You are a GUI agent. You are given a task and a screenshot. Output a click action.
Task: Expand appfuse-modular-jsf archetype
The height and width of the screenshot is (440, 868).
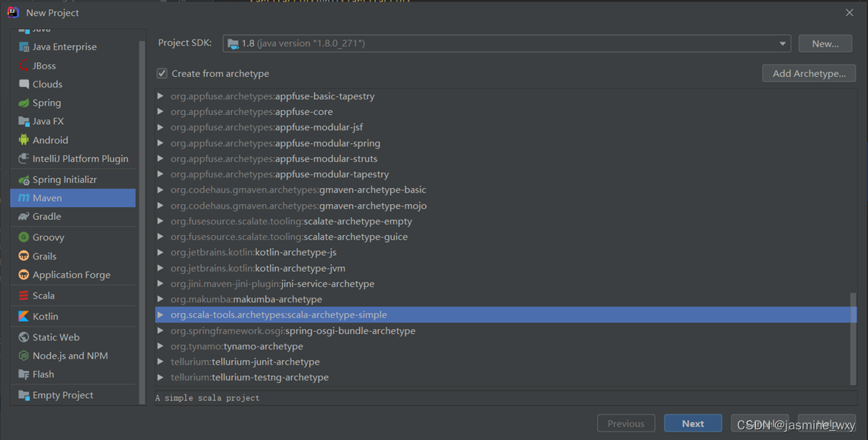click(x=161, y=127)
